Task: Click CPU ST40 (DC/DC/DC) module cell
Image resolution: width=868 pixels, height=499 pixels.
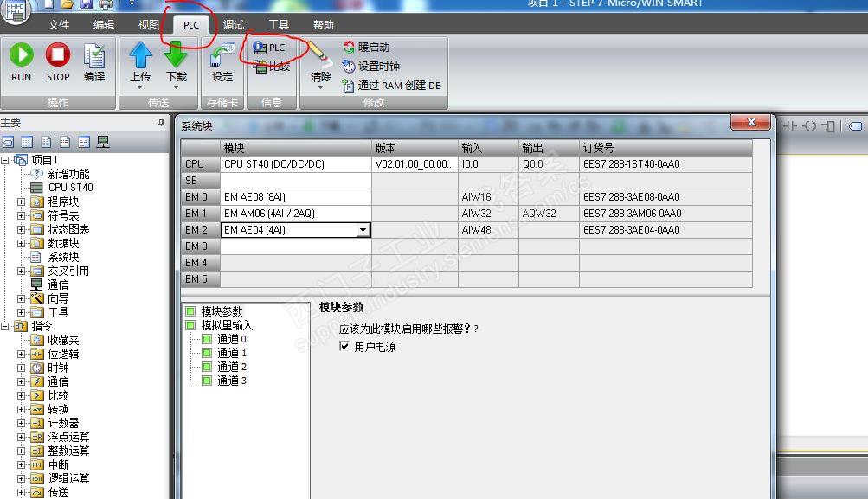Action: (296, 164)
